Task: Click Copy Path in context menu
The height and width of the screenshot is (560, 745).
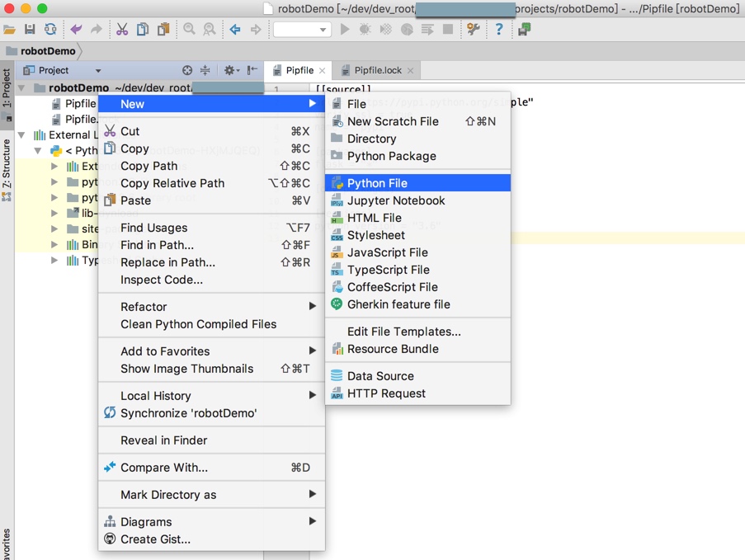Action: 211,167
